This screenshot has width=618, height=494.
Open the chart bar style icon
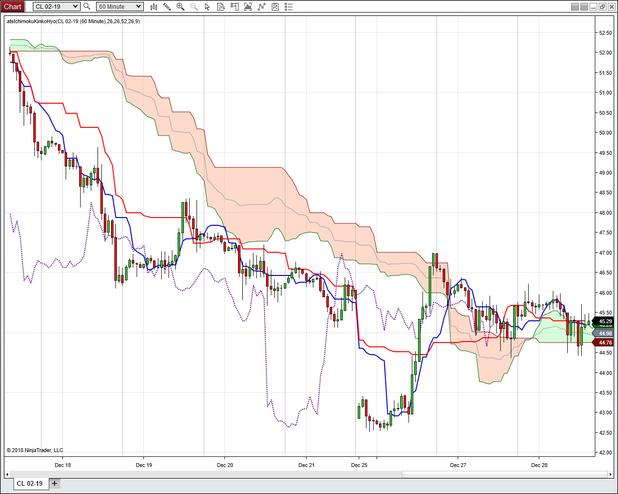pos(153,6)
